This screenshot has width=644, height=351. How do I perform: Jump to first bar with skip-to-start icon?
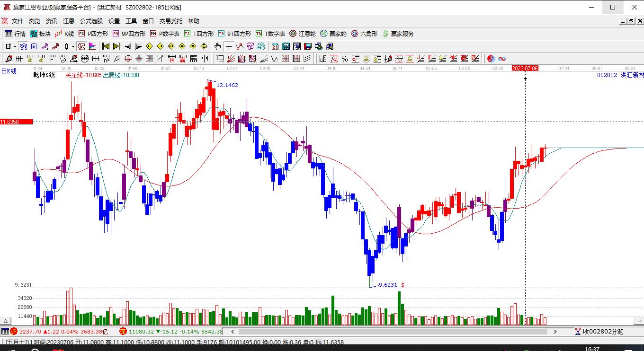click(106, 46)
